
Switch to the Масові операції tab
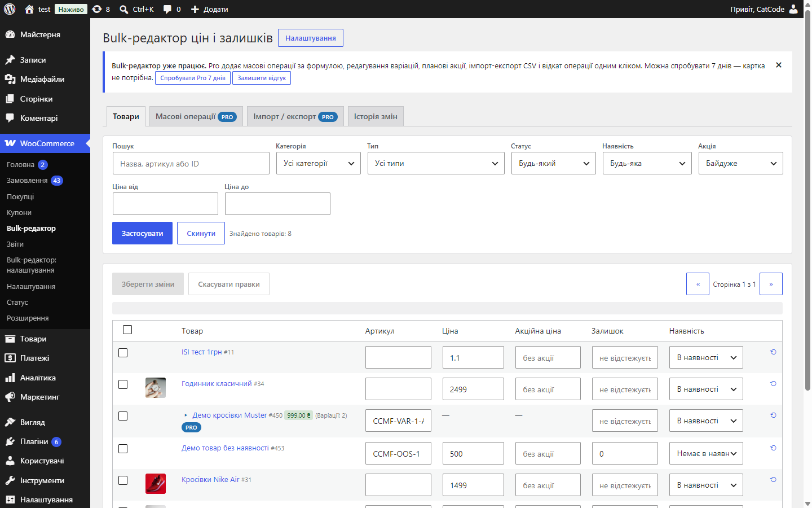click(196, 116)
